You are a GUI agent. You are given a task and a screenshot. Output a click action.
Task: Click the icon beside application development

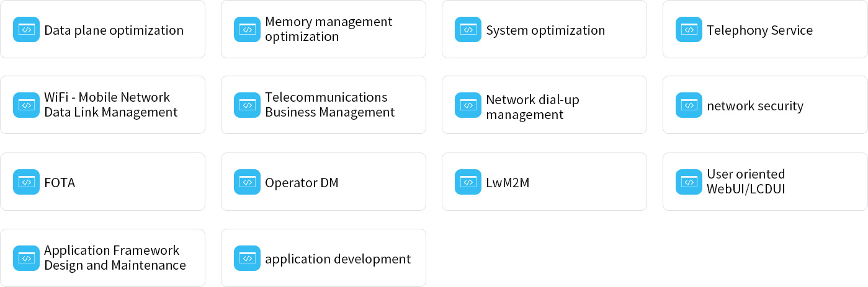pyautogui.click(x=247, y=258)
